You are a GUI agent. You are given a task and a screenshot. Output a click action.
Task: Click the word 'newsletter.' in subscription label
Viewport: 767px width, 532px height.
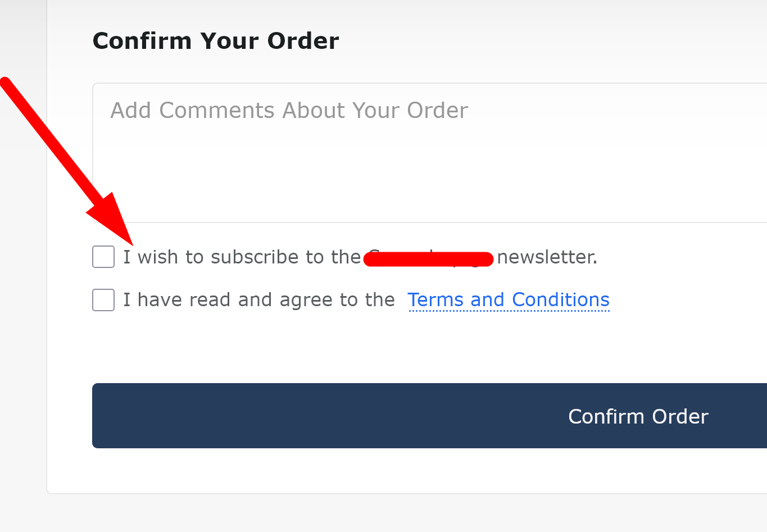pos(547,257)
